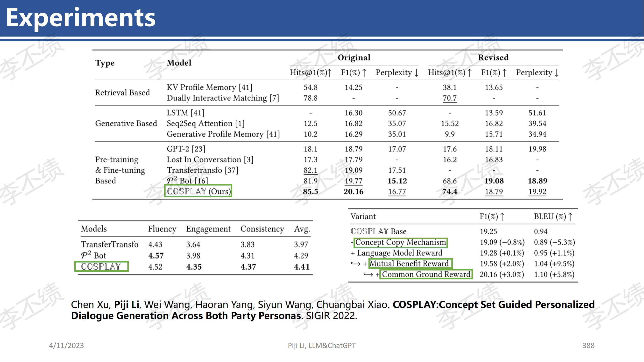Click the "BLEU (%)" column header
Viewport: 644px width, 362px height.
553,216
